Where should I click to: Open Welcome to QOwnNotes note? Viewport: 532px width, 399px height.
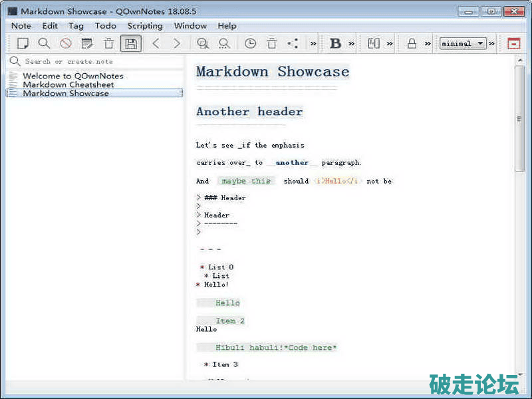tap(72, 76)
